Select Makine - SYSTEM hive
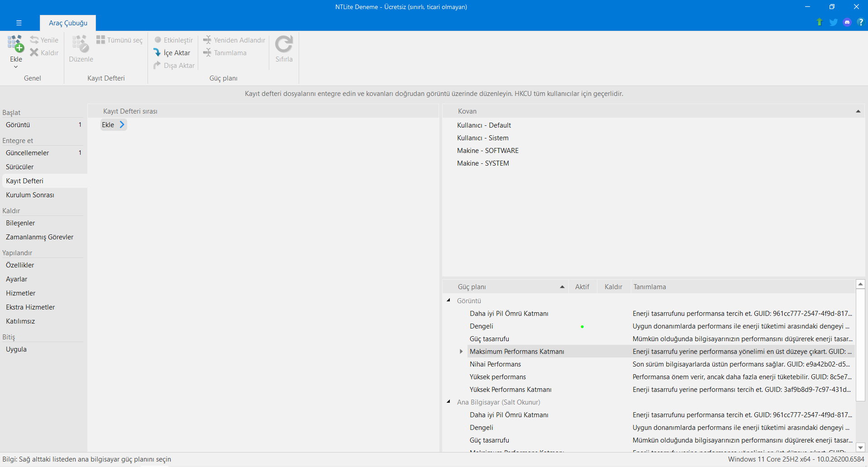 tap(483, 163)
